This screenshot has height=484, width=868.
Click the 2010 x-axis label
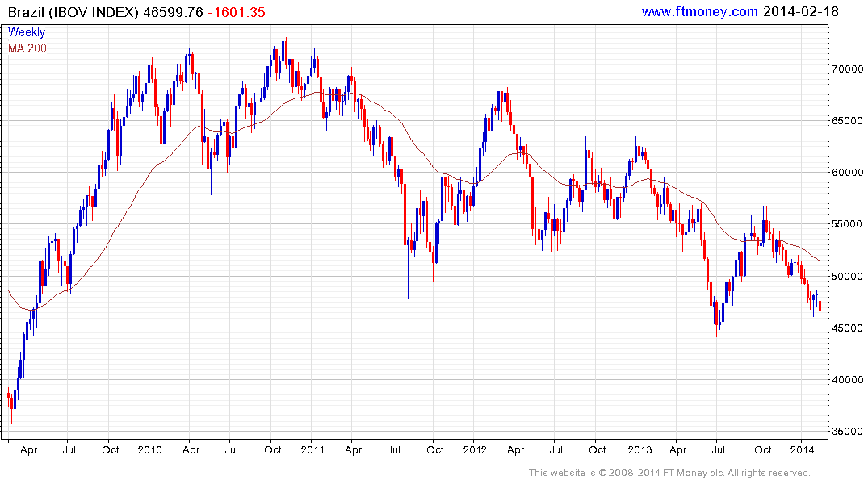(149, 449)
